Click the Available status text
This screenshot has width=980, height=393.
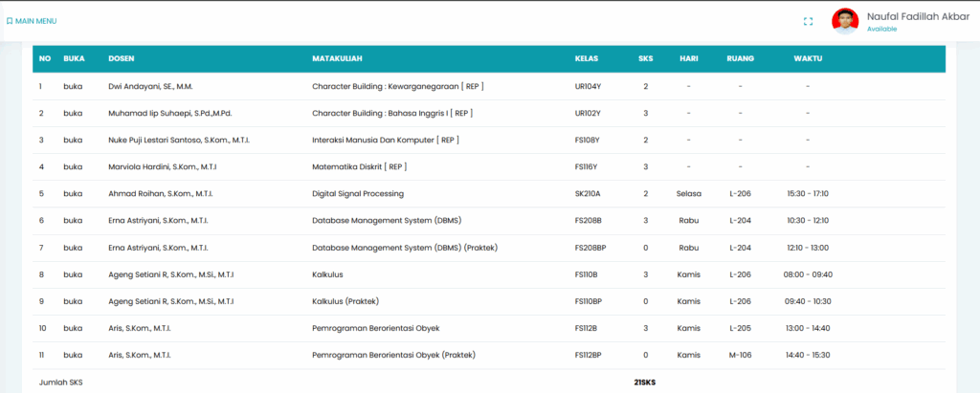click(881, 29)
